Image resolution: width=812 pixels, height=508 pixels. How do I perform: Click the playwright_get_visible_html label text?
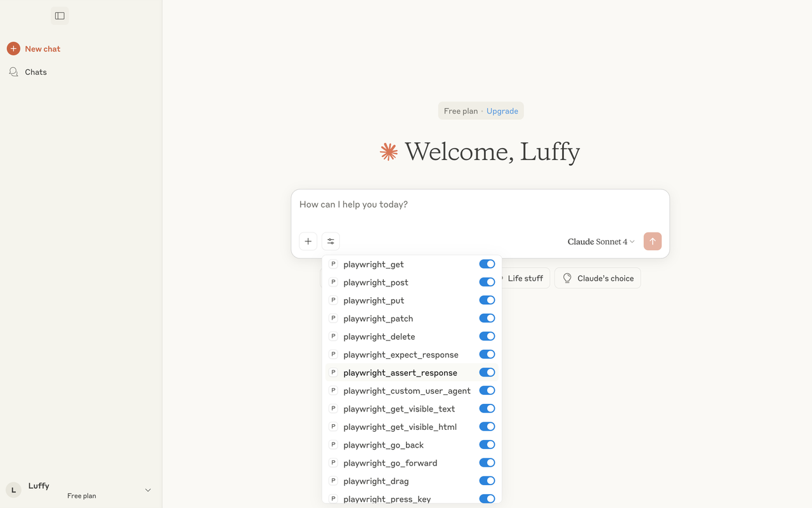pyautogui.click(x=400, y=427)
